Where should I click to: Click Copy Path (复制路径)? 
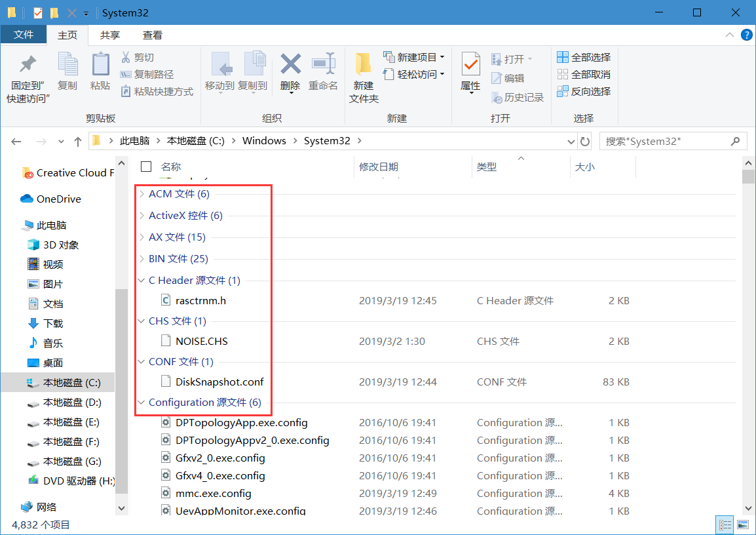[147, 74]
